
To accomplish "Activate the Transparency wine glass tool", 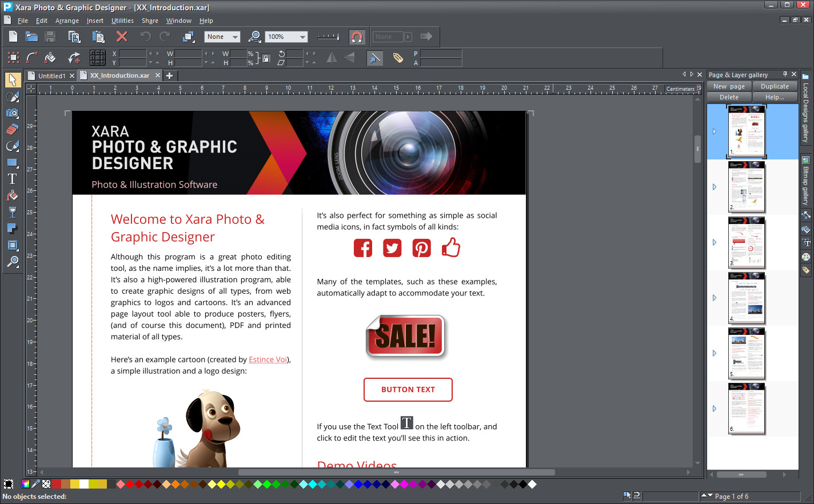I will (x=12, y=213).
